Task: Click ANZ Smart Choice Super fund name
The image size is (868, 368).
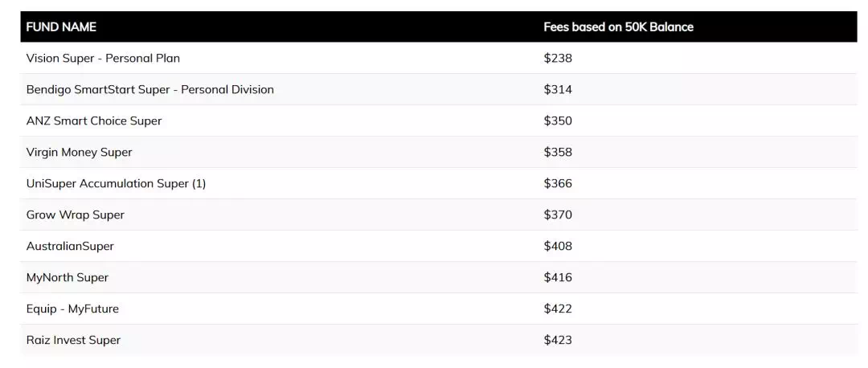Action: (x=94, y=121)
